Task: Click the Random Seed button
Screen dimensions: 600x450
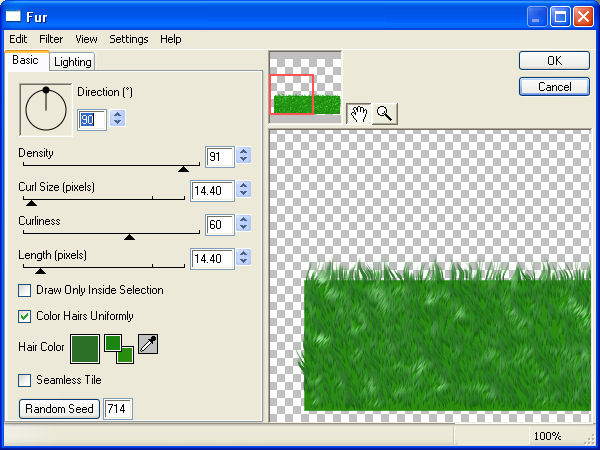Action: [x=60, y=409]
